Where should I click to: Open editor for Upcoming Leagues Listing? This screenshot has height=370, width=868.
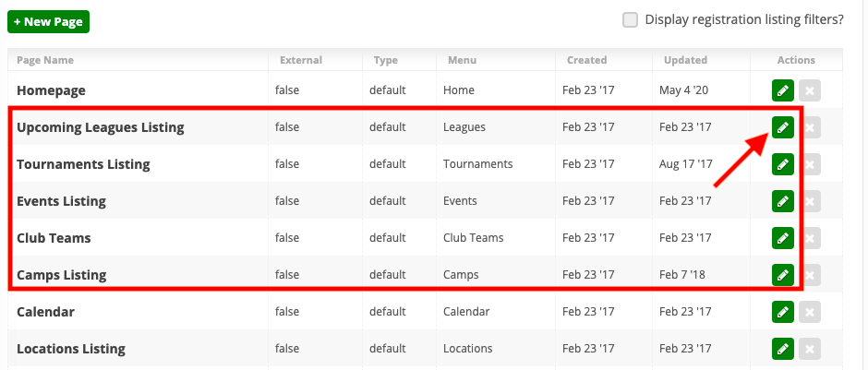[x=783, y=127]
